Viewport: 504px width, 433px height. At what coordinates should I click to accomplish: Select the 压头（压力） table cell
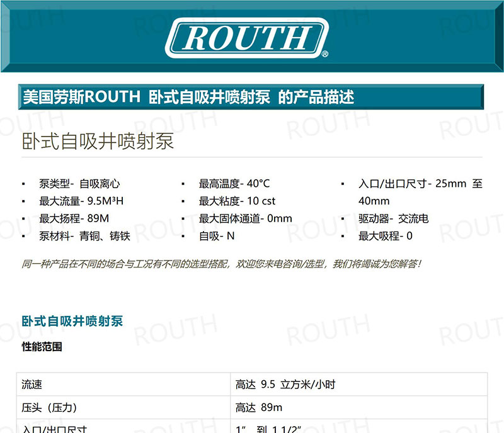point(50,407)
